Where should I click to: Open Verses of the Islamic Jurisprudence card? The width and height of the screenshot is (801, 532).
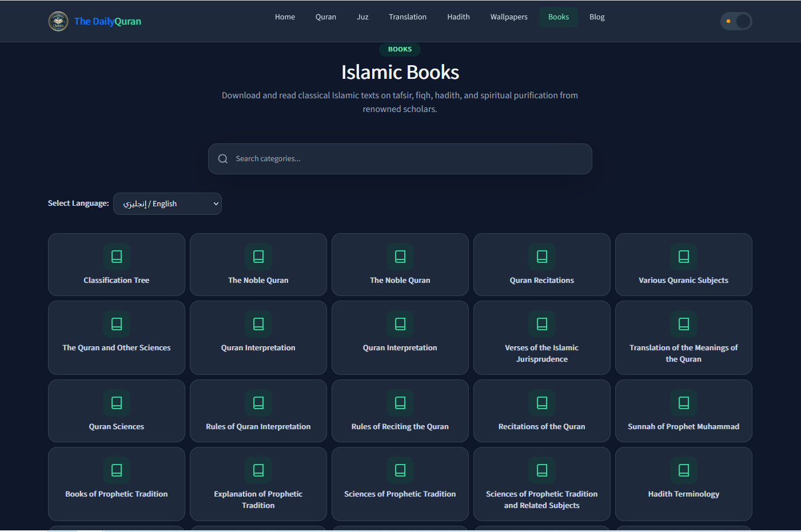click(542, 338)
